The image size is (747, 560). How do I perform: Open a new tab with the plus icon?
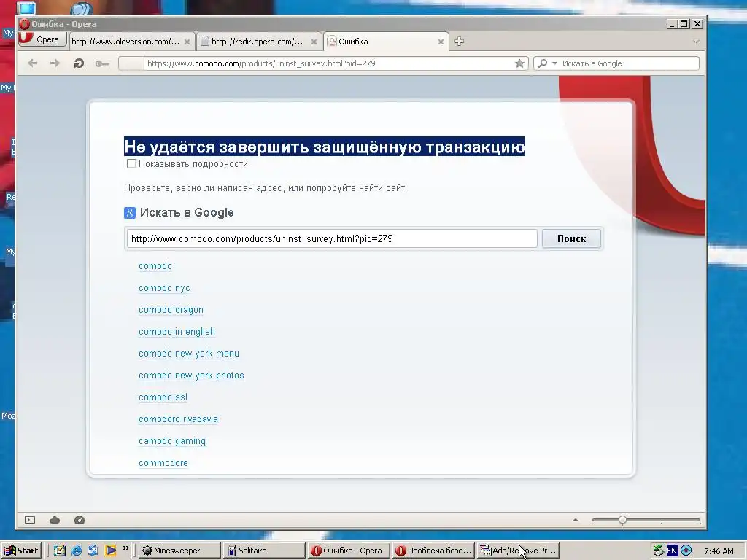click(x=460, y=42)
